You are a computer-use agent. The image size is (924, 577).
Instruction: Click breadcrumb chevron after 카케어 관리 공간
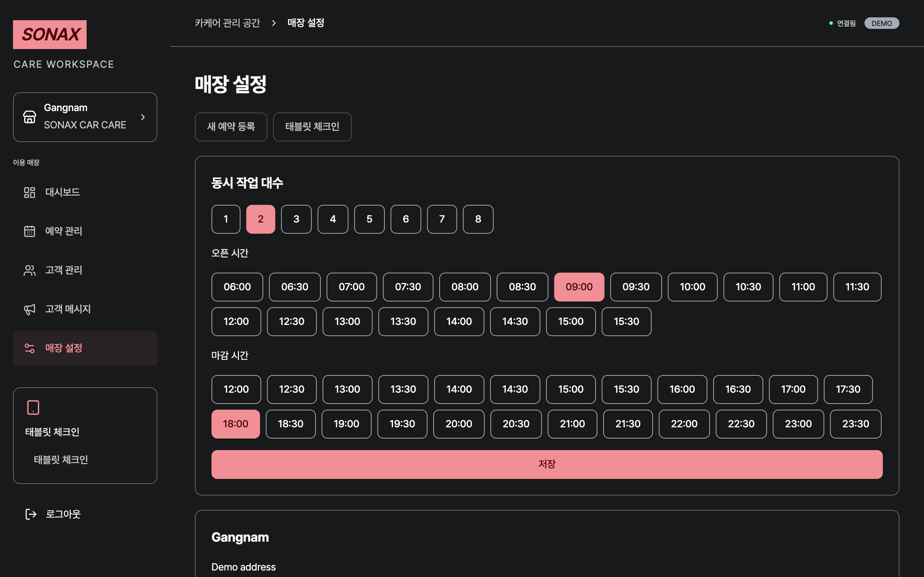coord(274,23)
